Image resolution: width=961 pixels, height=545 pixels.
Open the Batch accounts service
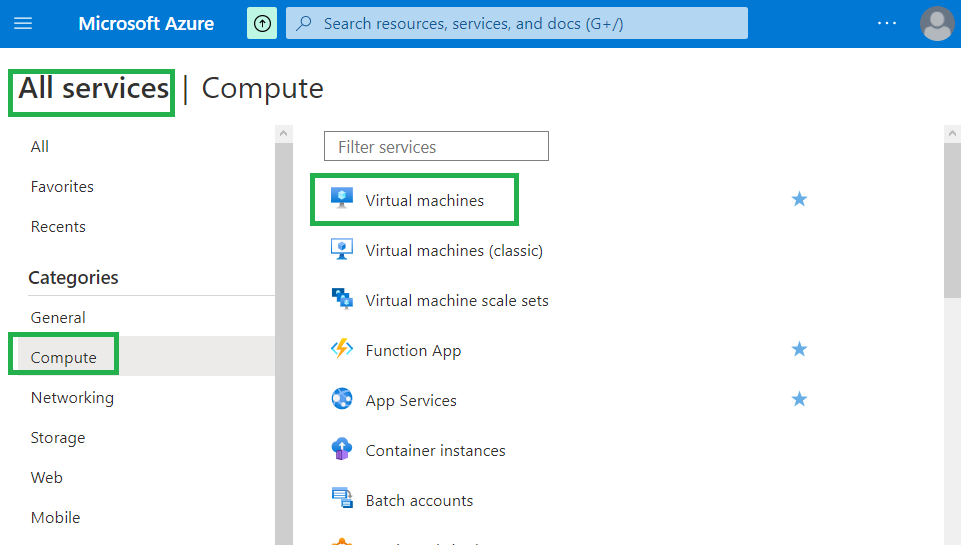pyautogui.click(x=419, y=501)
